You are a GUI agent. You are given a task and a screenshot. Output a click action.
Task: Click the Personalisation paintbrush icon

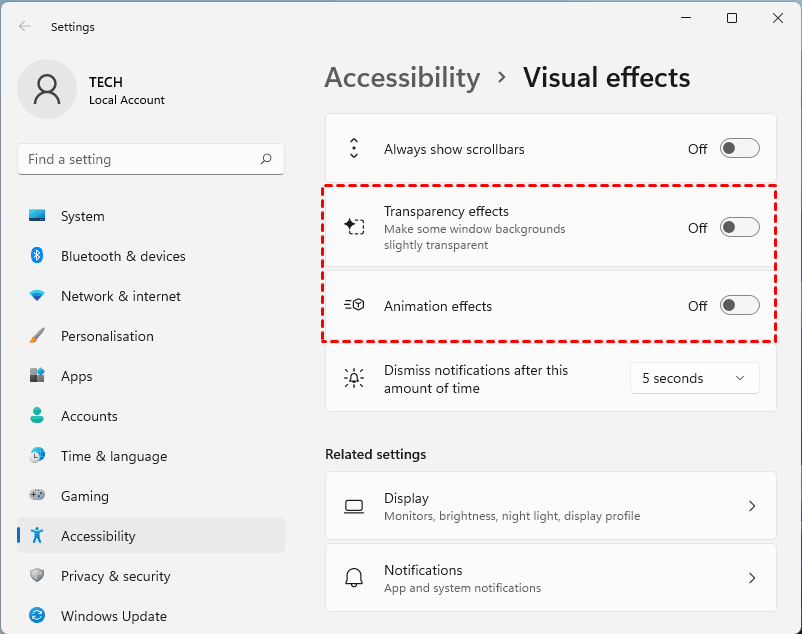(x=37, y=336)
